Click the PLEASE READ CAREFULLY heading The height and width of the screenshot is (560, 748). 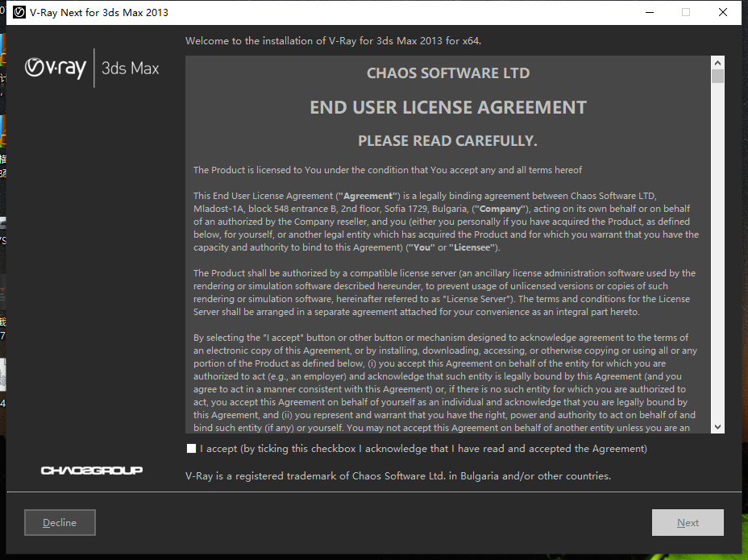point(447,141)
